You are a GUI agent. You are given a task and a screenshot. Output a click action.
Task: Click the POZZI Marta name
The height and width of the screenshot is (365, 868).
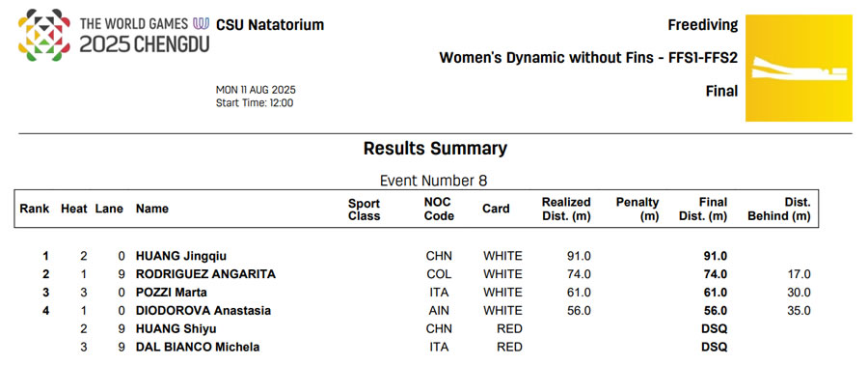click(x=172, y=293)
